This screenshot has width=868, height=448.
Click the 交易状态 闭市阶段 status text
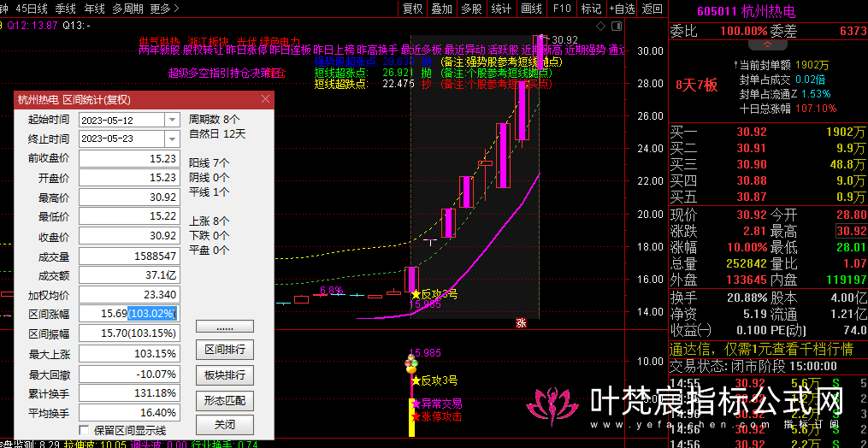[753, 366]
